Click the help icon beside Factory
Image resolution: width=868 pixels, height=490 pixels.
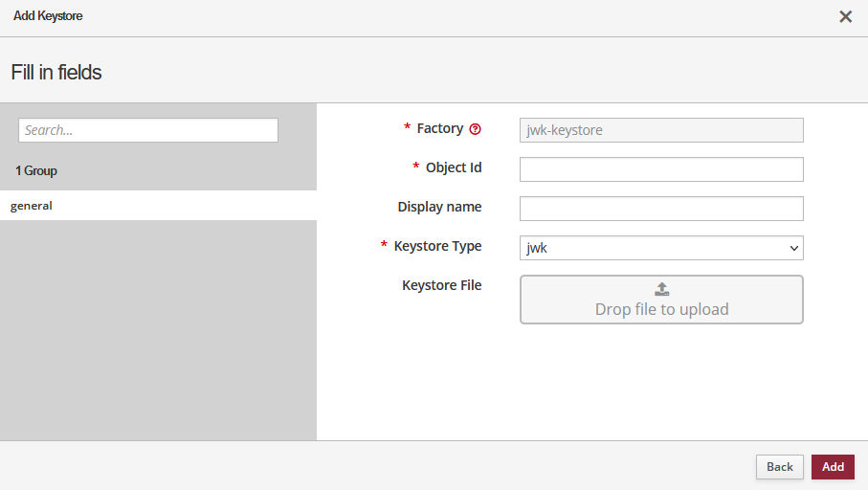[475, 129]
